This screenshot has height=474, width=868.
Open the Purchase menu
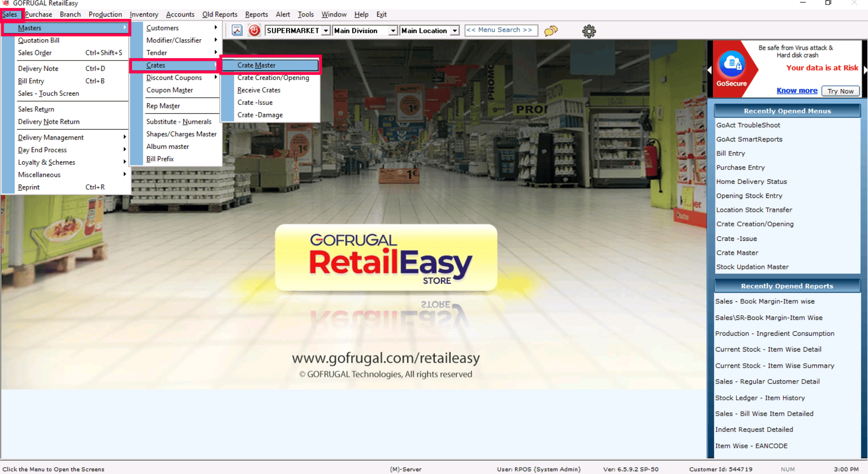tap(38, 14)
